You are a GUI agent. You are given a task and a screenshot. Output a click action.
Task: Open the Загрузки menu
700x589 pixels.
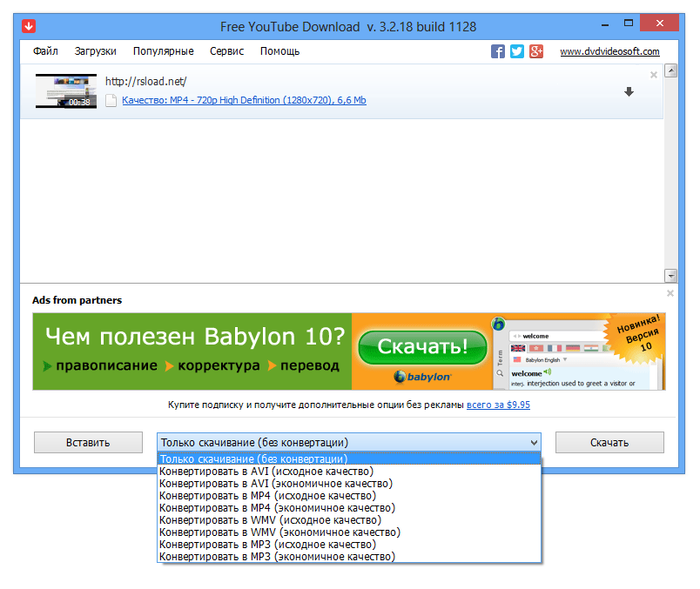(96, 51)
